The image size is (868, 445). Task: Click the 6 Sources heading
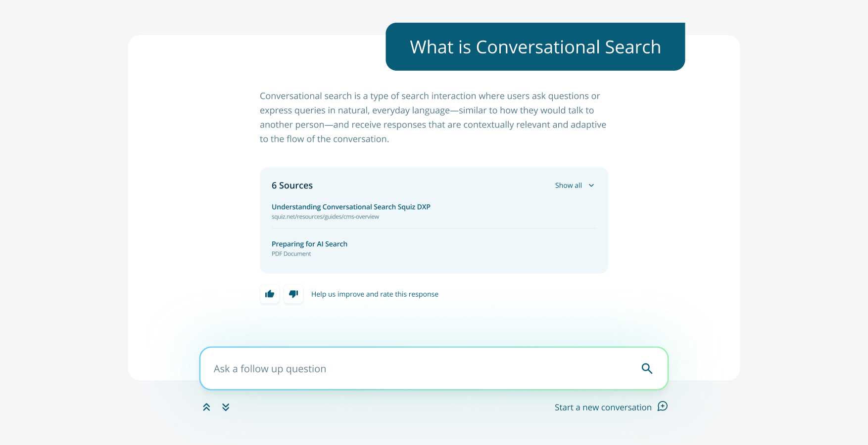pyautogui.click(x=292, y=185)
